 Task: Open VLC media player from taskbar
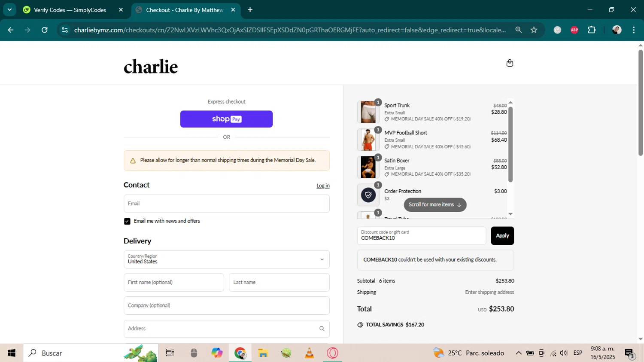(309, 353)
